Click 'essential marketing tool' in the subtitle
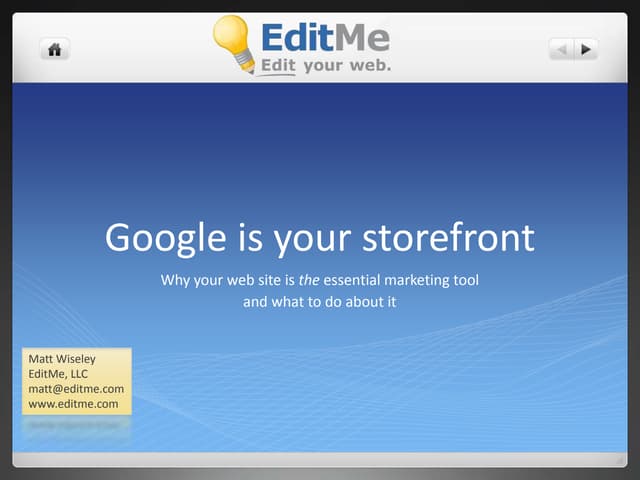 tap(400, 281)
